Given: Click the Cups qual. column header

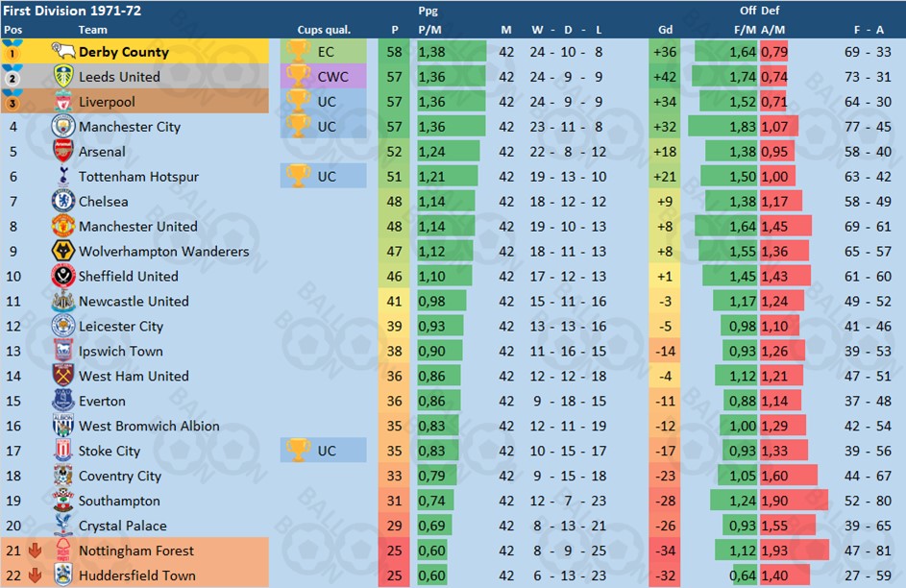Looking at the screenshot, I should point(324,30).
